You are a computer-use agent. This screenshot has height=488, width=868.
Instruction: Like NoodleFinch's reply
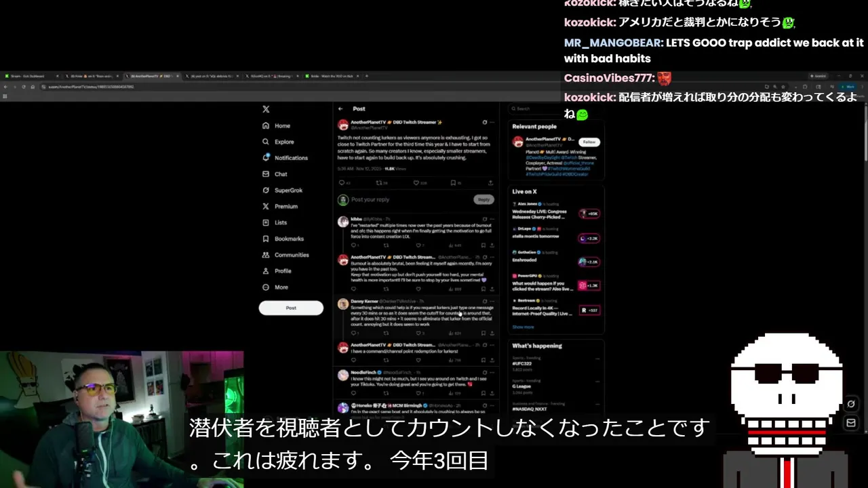418,392
